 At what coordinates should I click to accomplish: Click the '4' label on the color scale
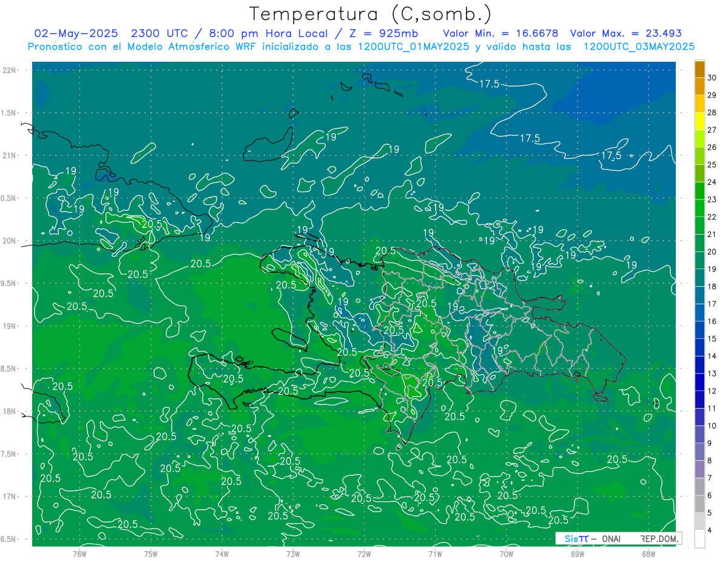pyautogui.click(x=710, y=530)
